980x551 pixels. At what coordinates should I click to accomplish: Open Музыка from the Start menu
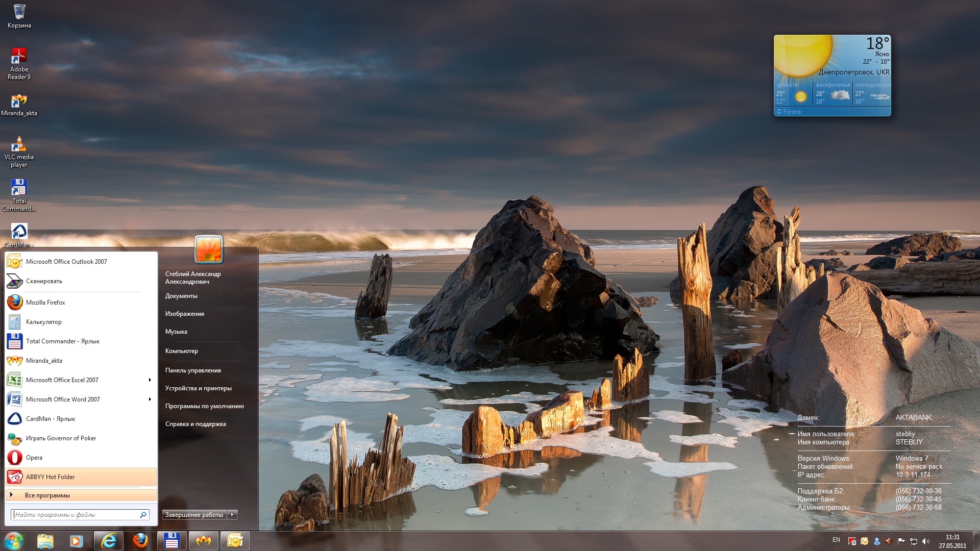click(176, 332)
